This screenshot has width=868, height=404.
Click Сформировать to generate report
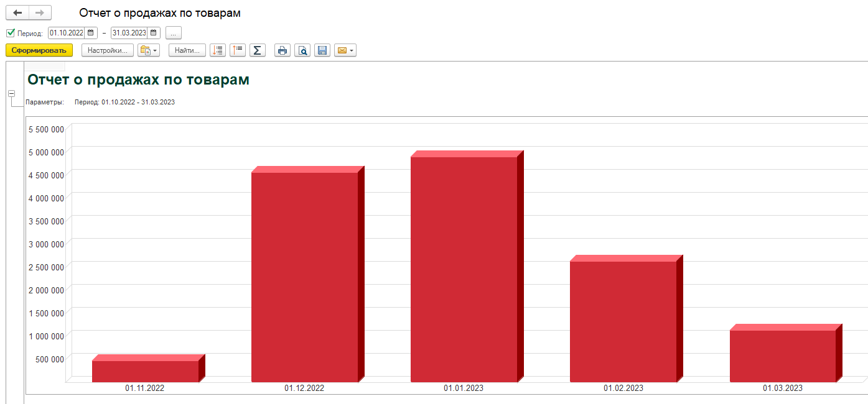(39, 50)
